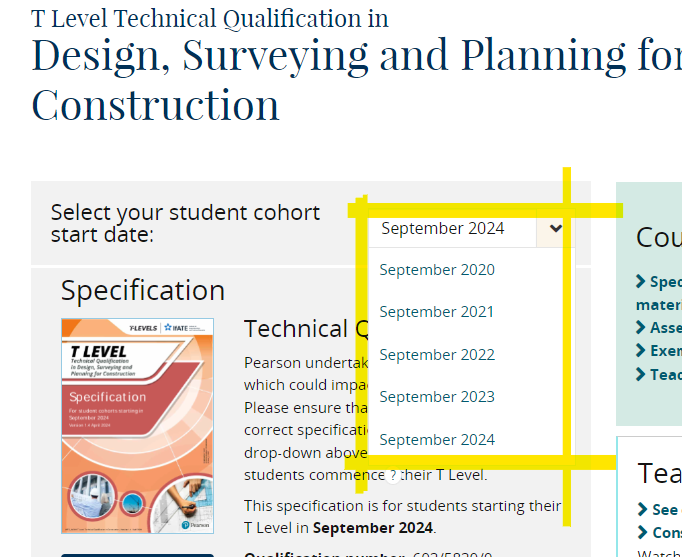Click the chevron beside the "Spec" link
The width and height of the screenshot is (682, 557).
(641, 282)
